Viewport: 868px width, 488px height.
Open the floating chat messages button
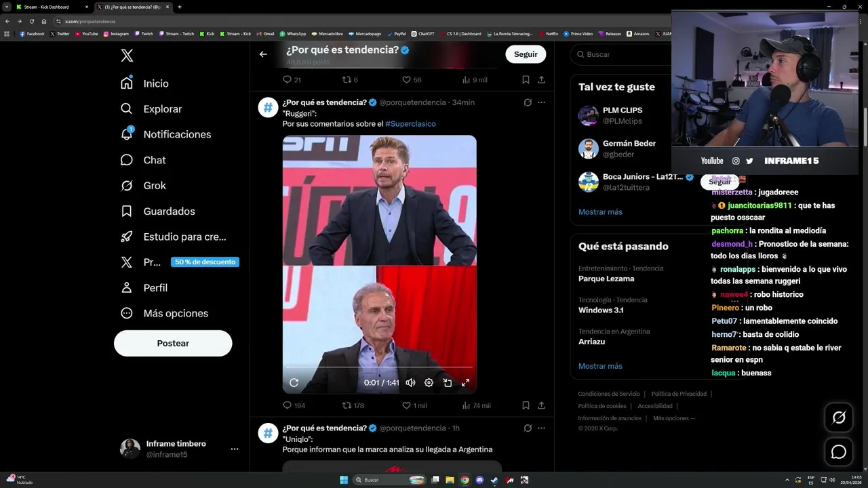tap(839, 451)
